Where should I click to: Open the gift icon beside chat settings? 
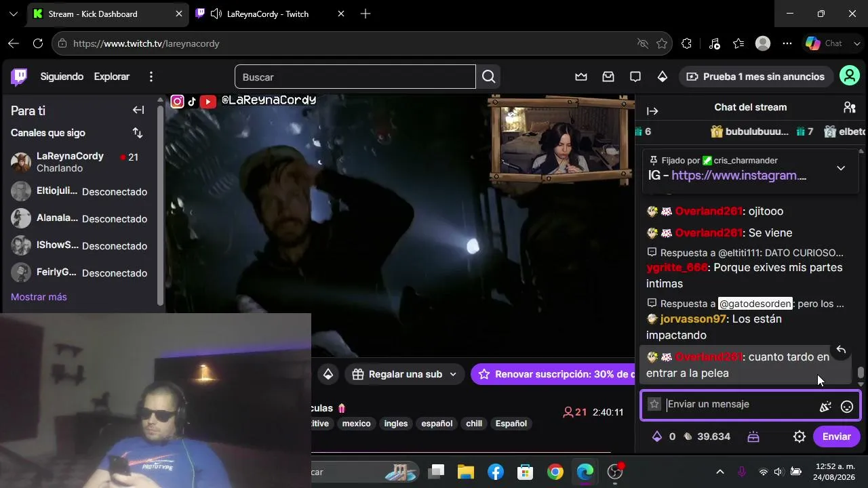(753, 436)
